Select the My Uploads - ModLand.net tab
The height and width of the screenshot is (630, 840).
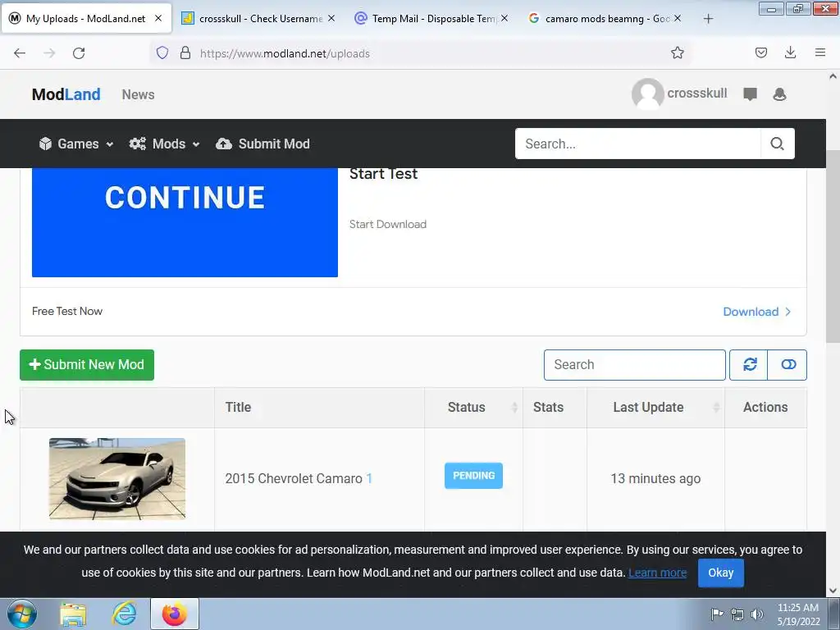tap(85, 18)
